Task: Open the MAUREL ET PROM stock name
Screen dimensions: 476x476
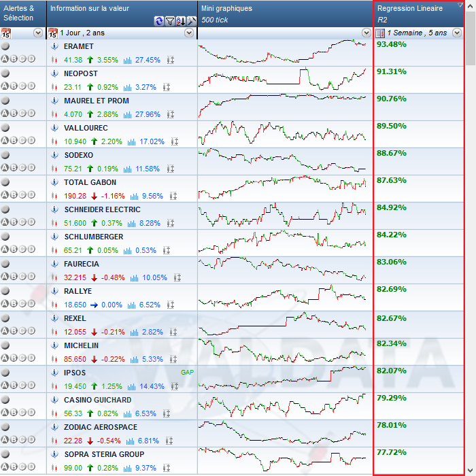Action: pos(97,101)
